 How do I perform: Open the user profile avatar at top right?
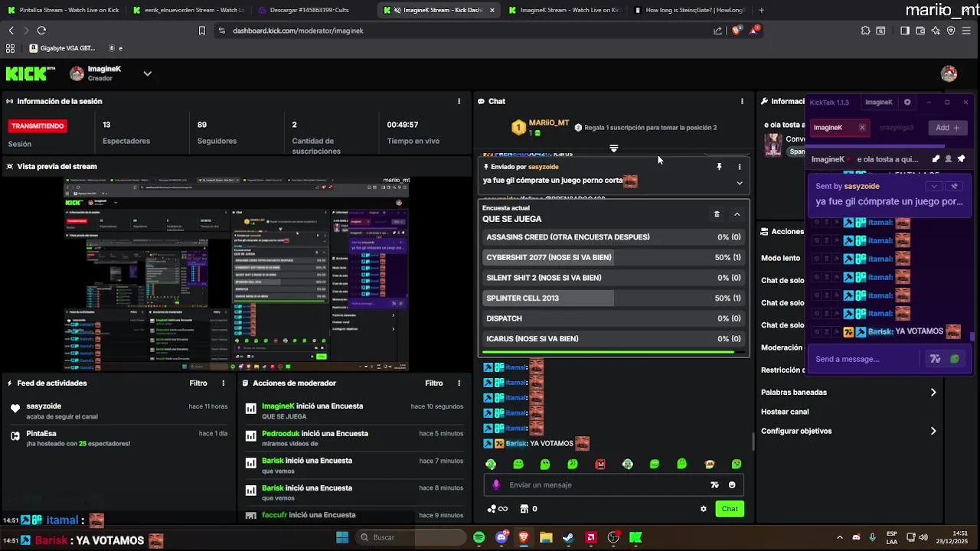[949, 73]
